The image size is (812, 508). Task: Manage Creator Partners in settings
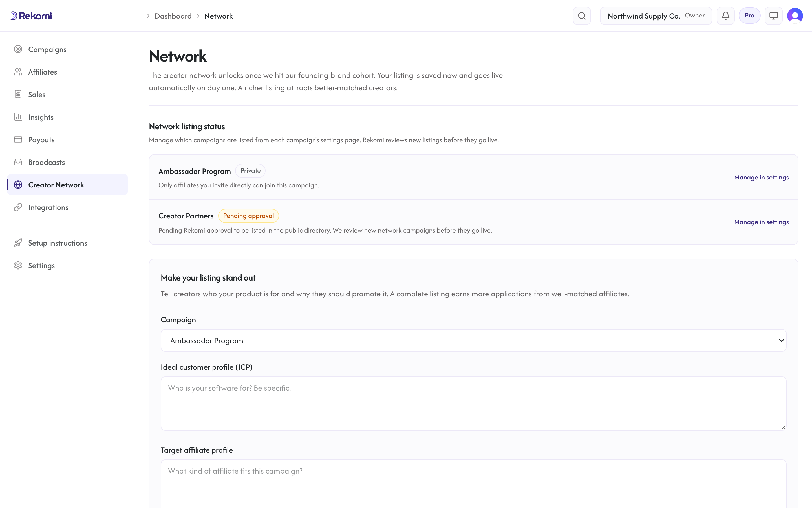(761, 222)
